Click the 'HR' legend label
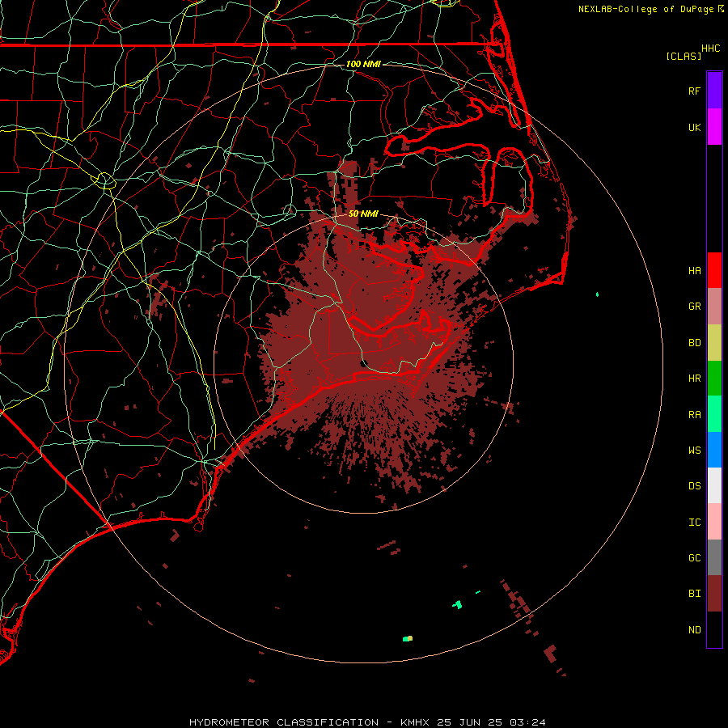Image resolution: width=728 pixels, height=728 pixels. pos(694,379)
